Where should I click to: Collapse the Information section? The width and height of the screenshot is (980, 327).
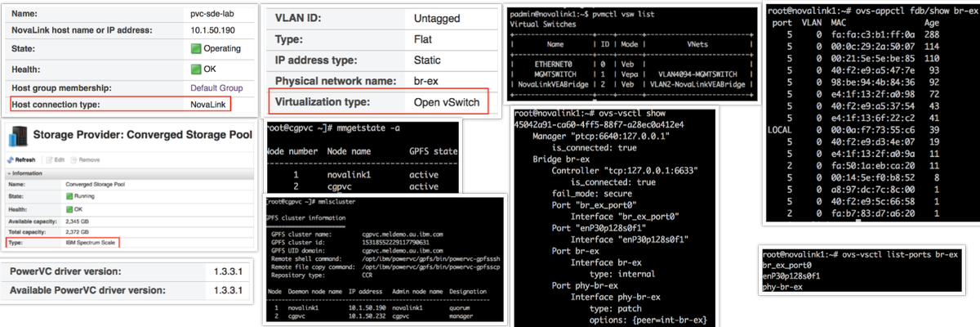9,174
